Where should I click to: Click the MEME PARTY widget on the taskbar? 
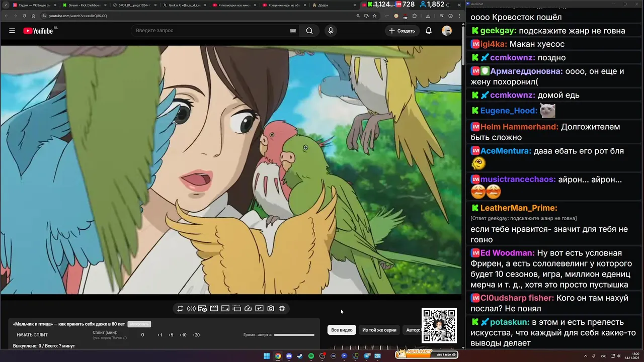pos(427,354)
